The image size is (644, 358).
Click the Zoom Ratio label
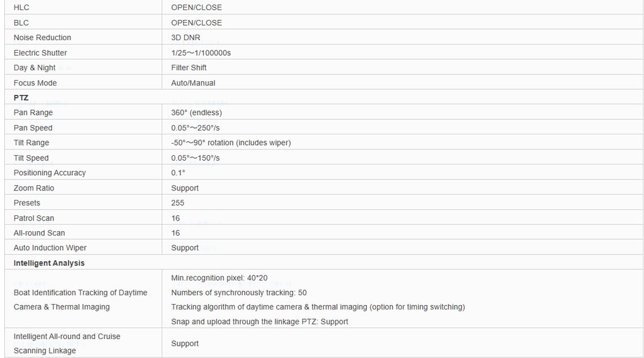point(34,188)
